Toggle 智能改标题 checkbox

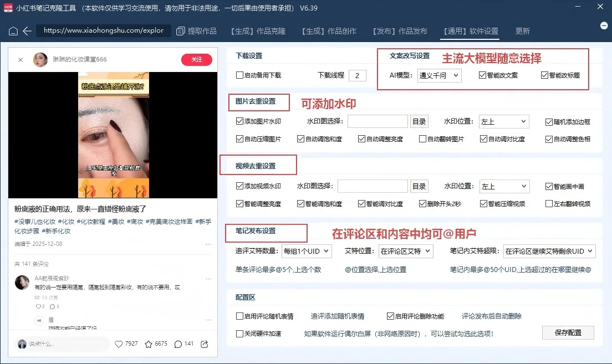[x=544, y=75]
